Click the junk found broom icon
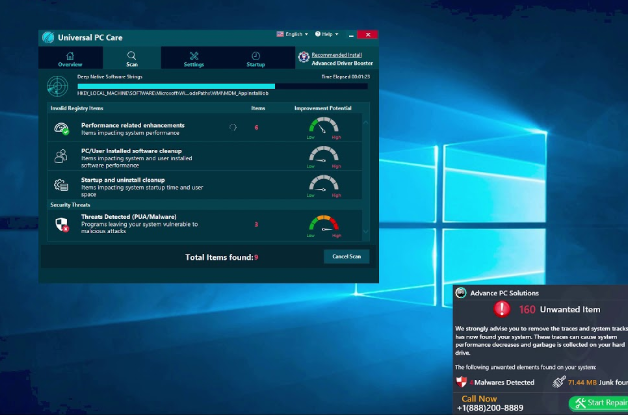 click(x=559, y=382)
